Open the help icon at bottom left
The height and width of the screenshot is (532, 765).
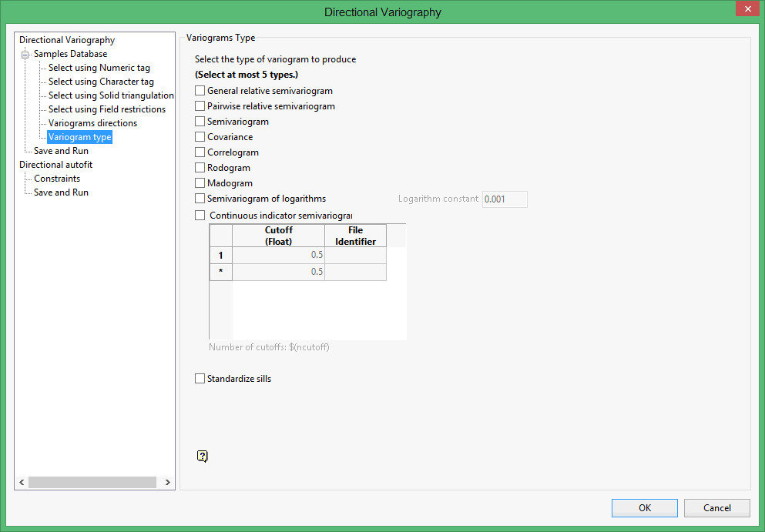pyautogui.click(x=202, y=456)
